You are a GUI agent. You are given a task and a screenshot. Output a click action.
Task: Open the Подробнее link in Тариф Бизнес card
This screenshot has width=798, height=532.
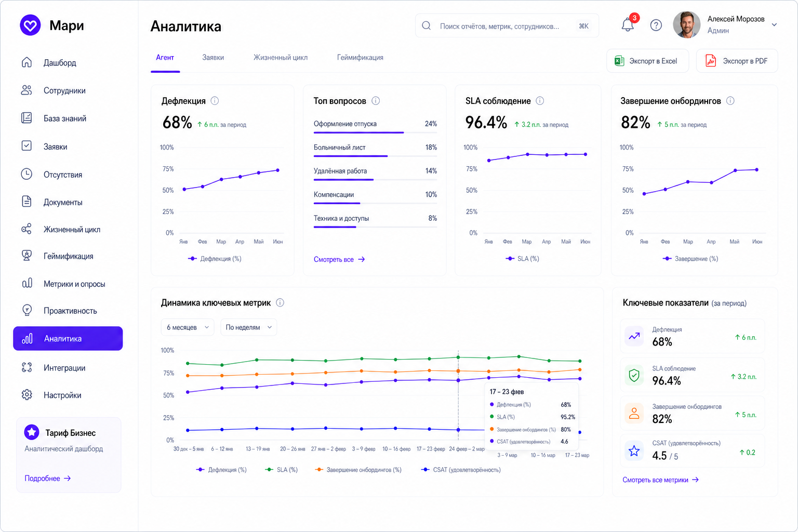[48, 478]
